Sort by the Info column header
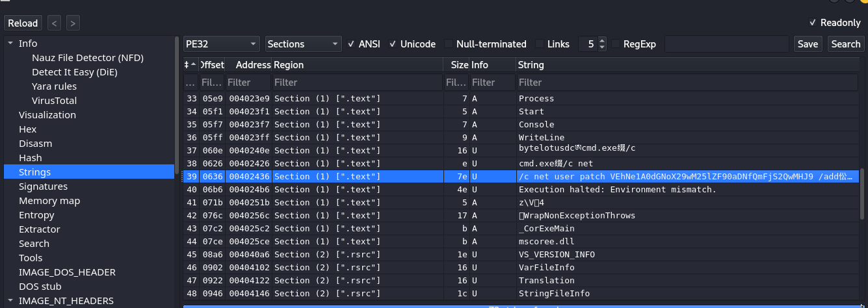Screen dimensions: 868x308 [492, 65]
